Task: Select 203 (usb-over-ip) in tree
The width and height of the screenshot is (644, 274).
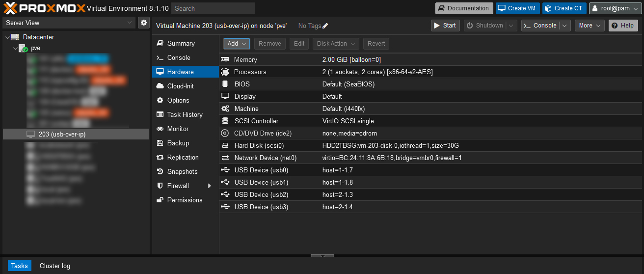Action: point(62,134)
